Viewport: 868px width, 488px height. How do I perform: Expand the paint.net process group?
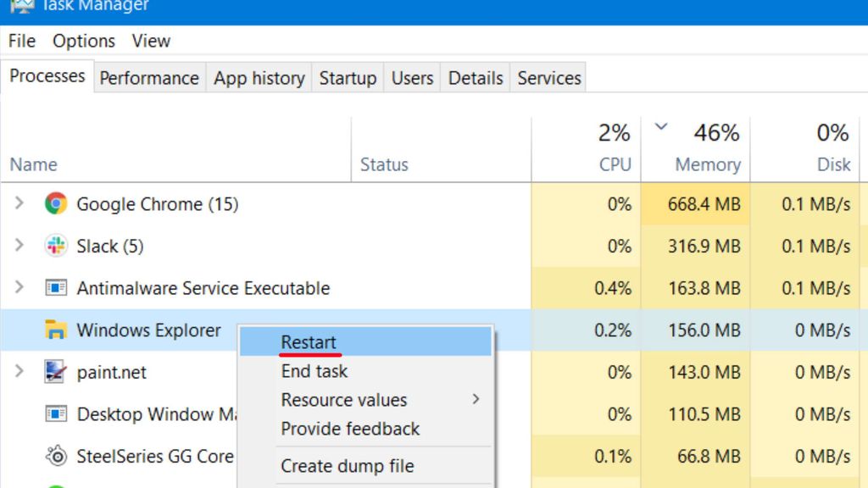point(19,372)
